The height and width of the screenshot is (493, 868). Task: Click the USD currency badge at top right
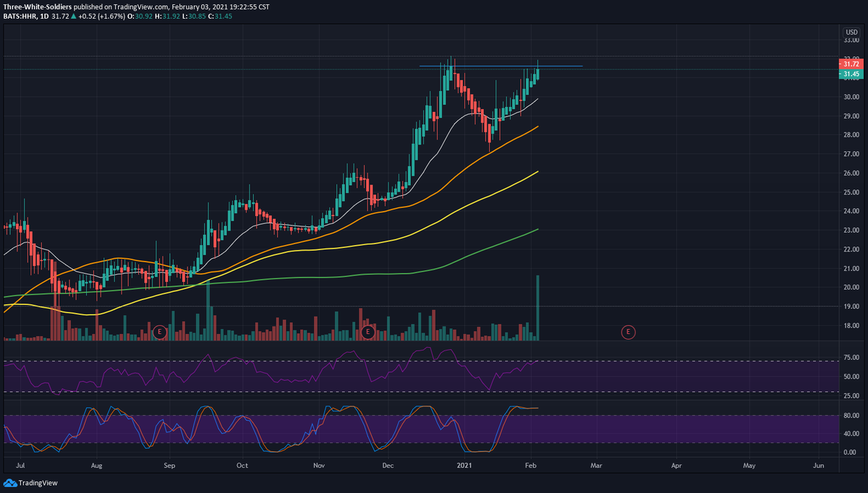click(x=851, y=33)
